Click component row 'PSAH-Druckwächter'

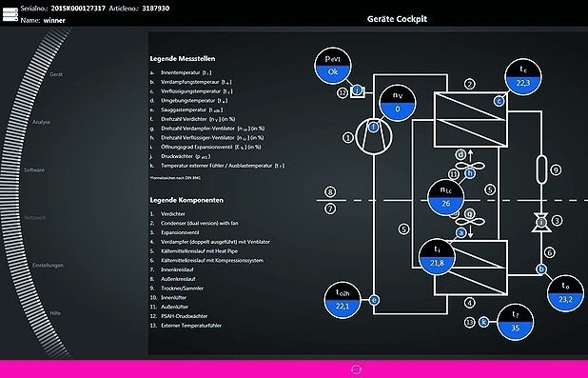point(179,316)
